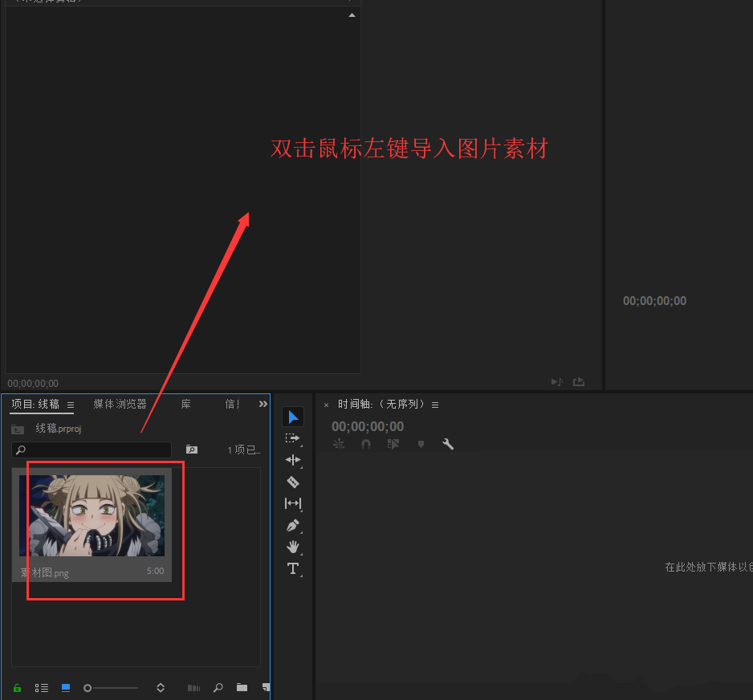
Task: Select the Pen tool in the toolbar
Action: (293, 525)
